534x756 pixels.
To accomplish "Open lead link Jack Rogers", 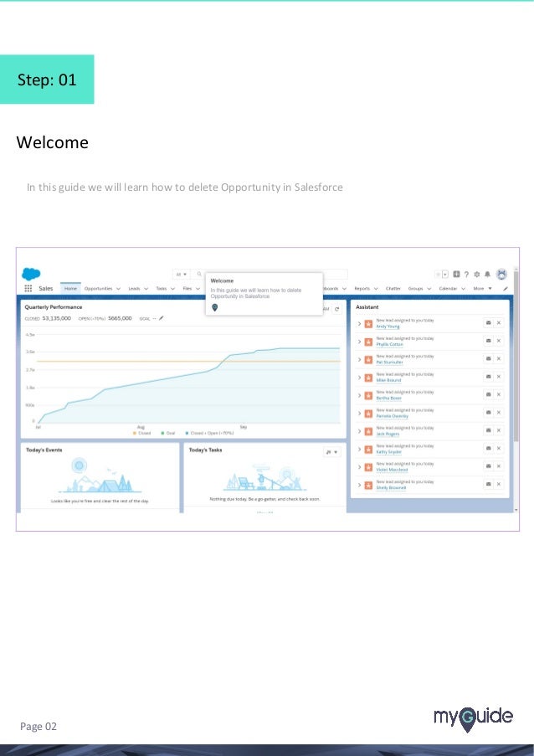I will click(388, 434).
